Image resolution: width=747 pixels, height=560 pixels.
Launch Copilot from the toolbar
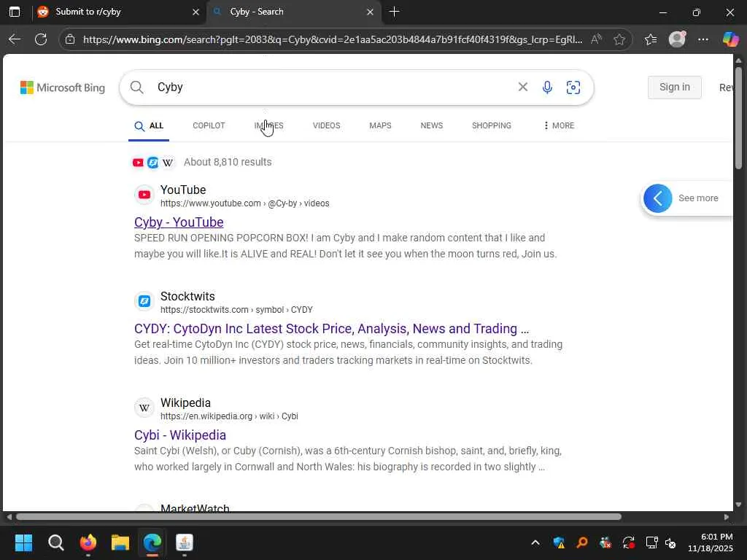pyautogui.click(x=730, y=39)
